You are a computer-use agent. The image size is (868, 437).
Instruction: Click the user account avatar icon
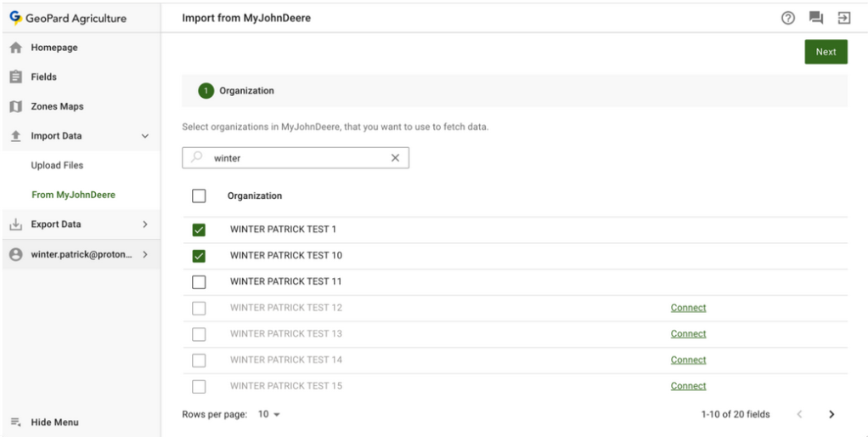tap(15, 254)
